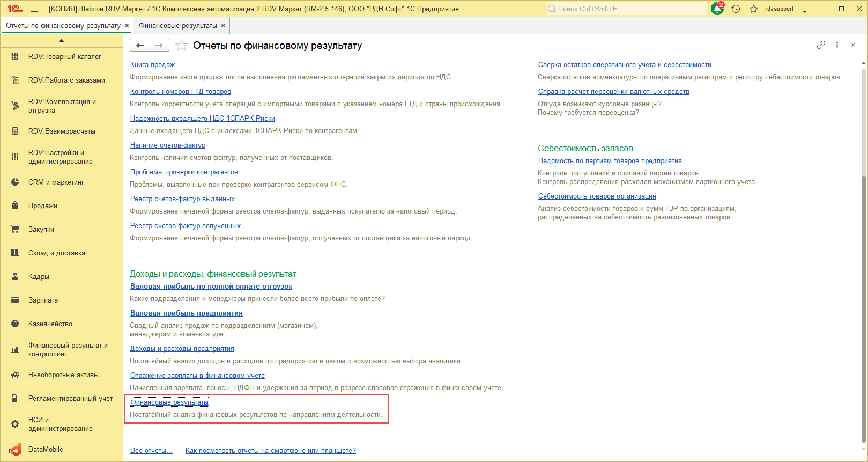Open DataMobile section icon
The width and height of the screenshot is (868, 462).
(15, 450)
